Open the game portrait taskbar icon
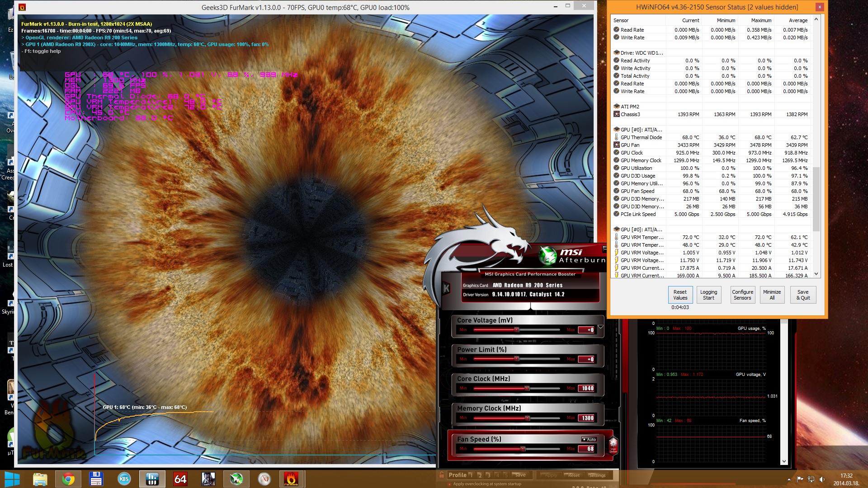This screenshot has width=868, height=488. pyautogui.click(x=208, y=479)
